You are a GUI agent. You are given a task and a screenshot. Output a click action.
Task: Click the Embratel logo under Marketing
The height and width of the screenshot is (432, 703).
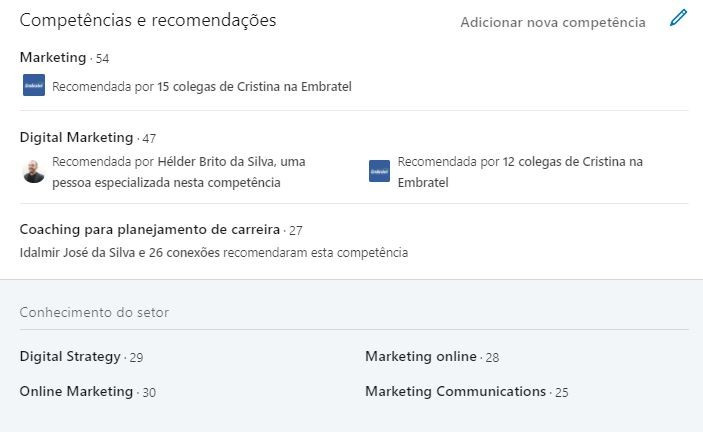pos(34,85)
